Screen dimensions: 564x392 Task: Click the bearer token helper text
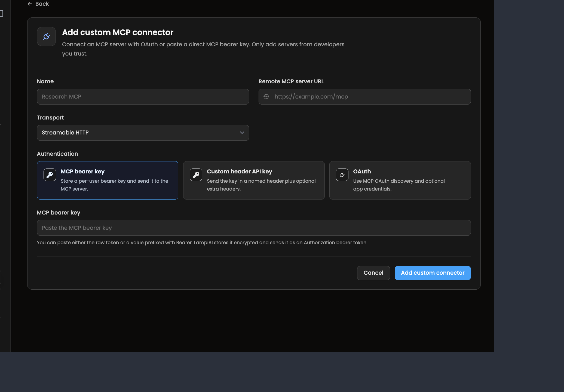[202, 243]
